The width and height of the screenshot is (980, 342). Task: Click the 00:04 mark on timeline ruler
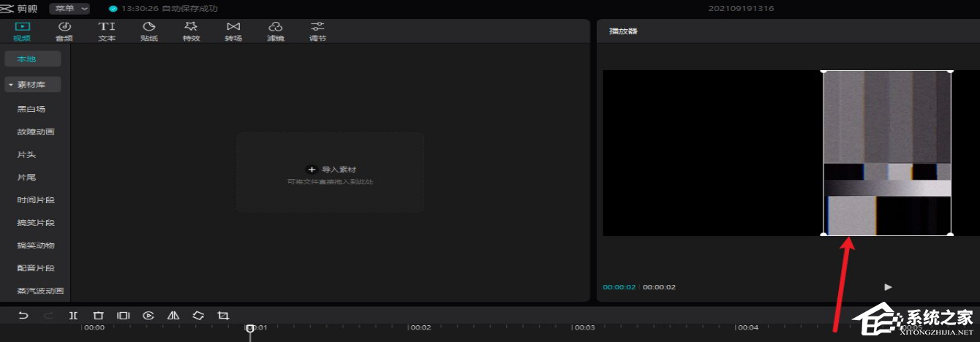748,327
